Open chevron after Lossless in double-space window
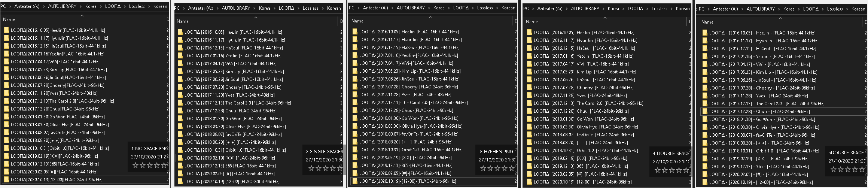Viewport: 868px width, 188px height. [671, 9]
